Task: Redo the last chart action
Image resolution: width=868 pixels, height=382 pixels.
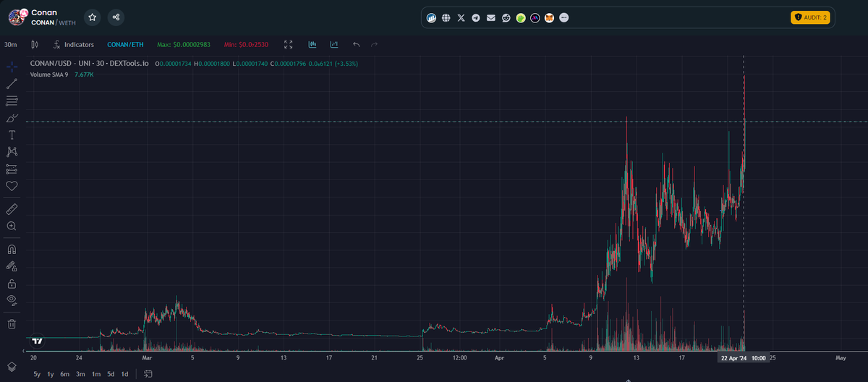Action: pyautogui.click(x=374, y=45)
